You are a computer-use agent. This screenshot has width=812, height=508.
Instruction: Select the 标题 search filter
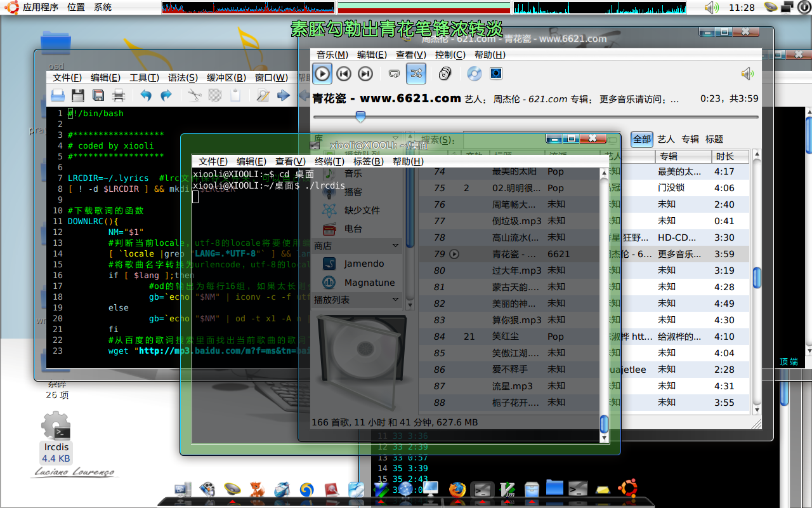pyautogui.click(x=714, y=139)
